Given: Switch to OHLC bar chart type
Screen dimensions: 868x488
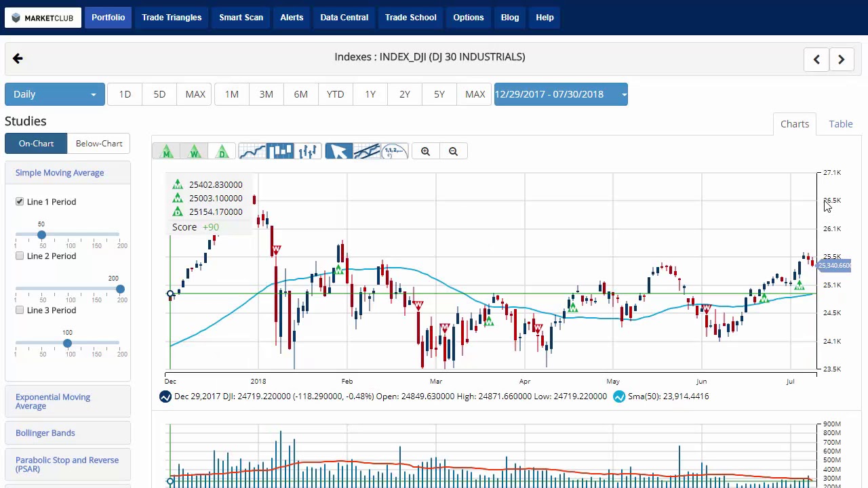Looking at the screenshot, I should coord(307,152).
